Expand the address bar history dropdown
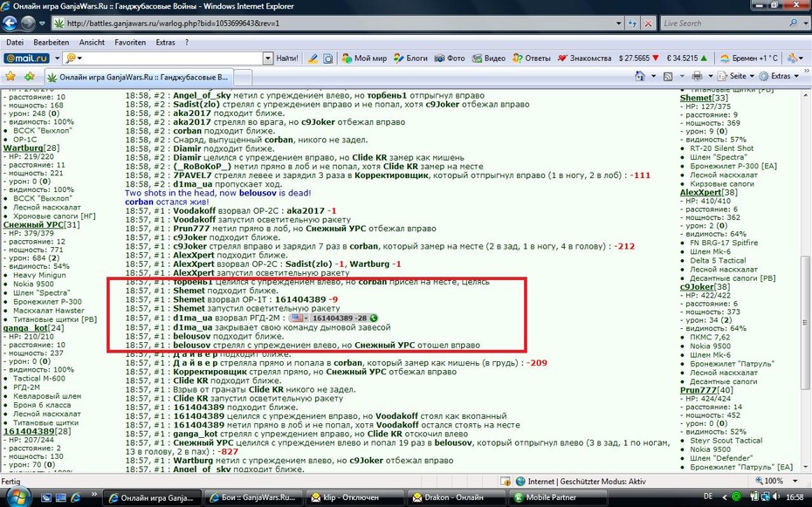This screenshot has width=812, height=507. pyautogui.click(x=619, y=24)
